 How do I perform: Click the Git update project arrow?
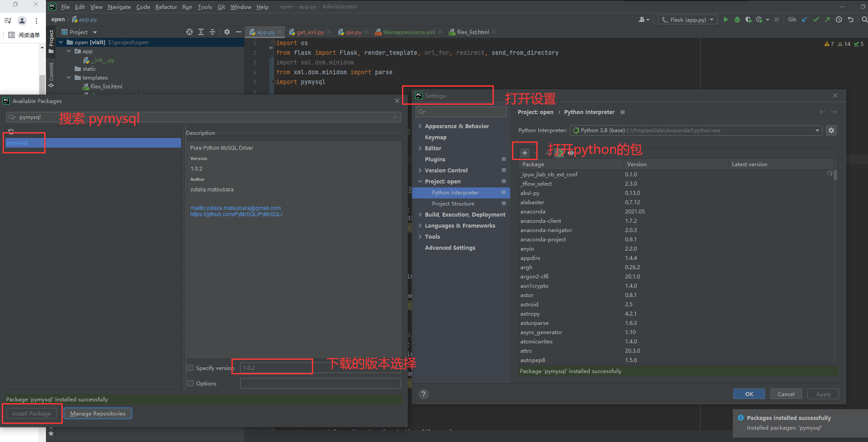804,19
